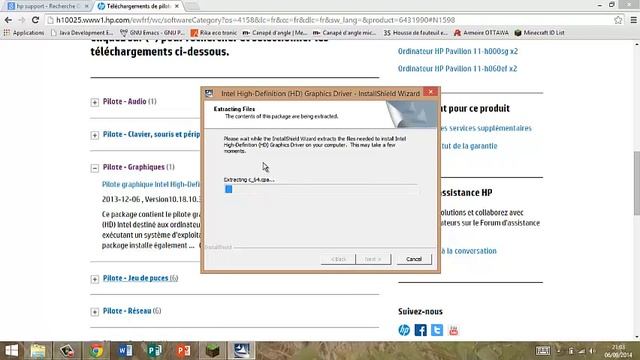Reload the HP downloads page
Viewport: 640px width, 360px height.
pyautogui.click(x=35, y=20)
